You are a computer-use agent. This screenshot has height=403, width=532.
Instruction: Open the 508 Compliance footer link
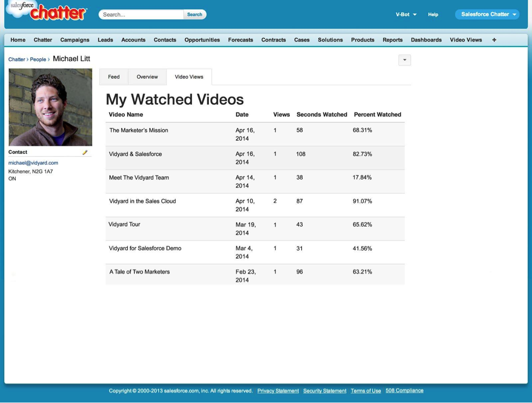pos(404,390)
